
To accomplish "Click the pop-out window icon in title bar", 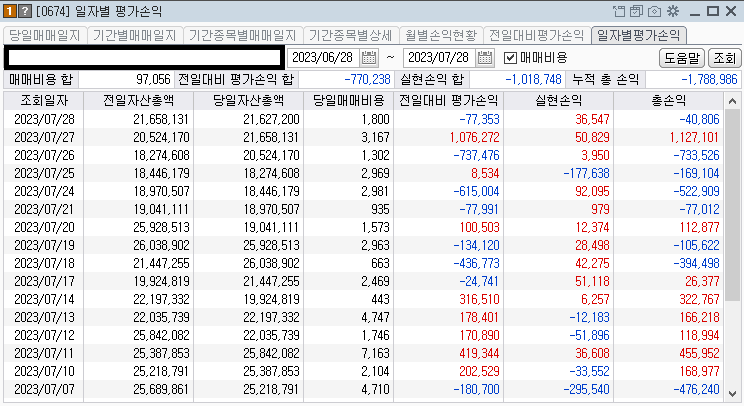I will tap(619, 11).
